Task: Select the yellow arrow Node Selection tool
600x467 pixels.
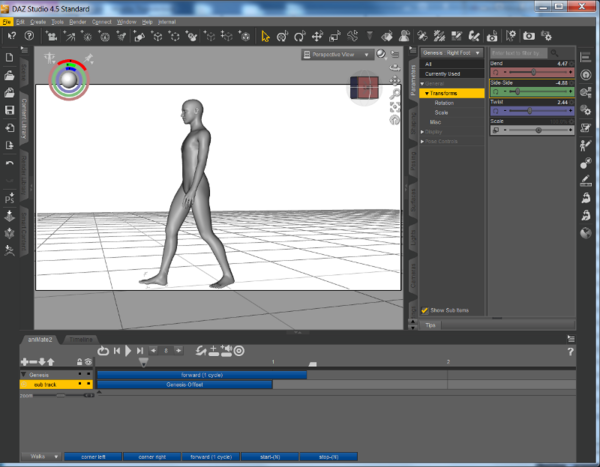Action: click(x=266, y=36)
